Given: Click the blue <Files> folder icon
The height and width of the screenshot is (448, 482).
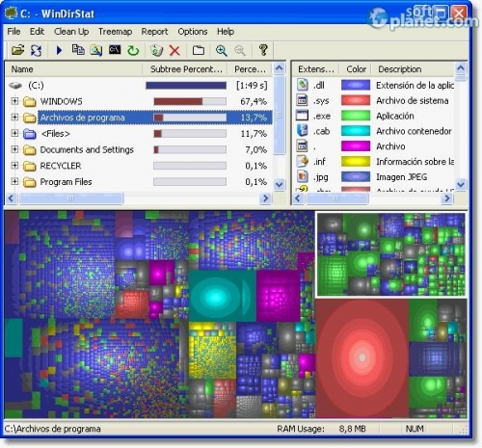Looking at the screenshot, I should click(30, 134).
